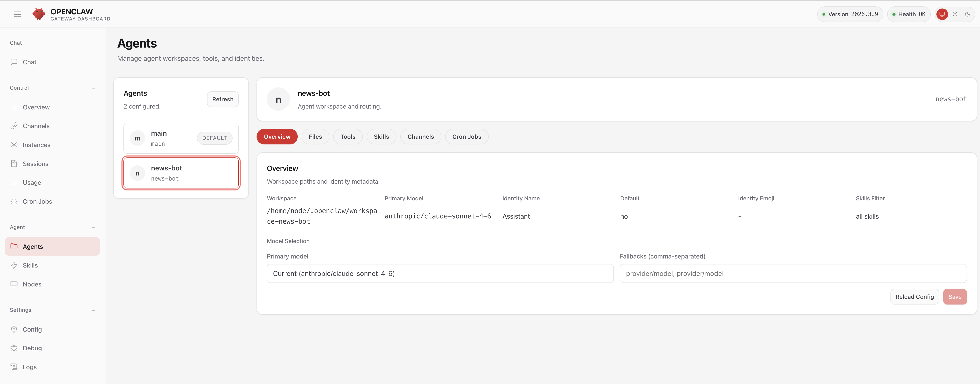Open Channels via its link icon
This screenshot has height=384, width=980.
14,126
